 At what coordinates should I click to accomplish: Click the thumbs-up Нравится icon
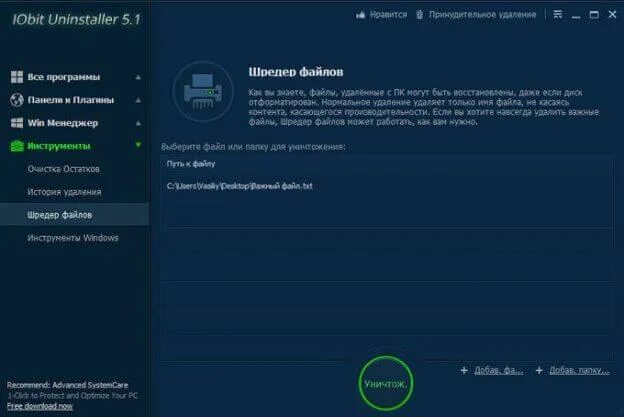361,15
